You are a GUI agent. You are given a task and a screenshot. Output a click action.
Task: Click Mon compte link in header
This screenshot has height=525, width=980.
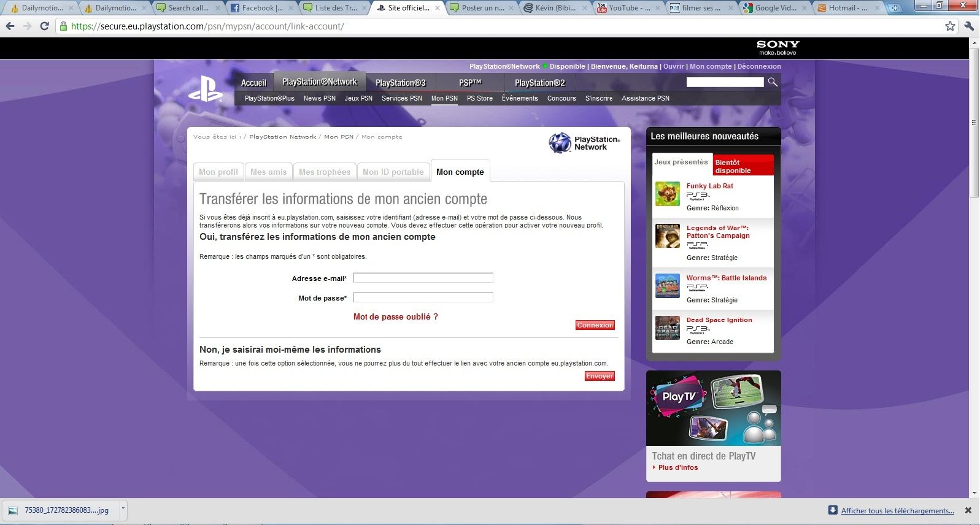[x=711, y=66]
